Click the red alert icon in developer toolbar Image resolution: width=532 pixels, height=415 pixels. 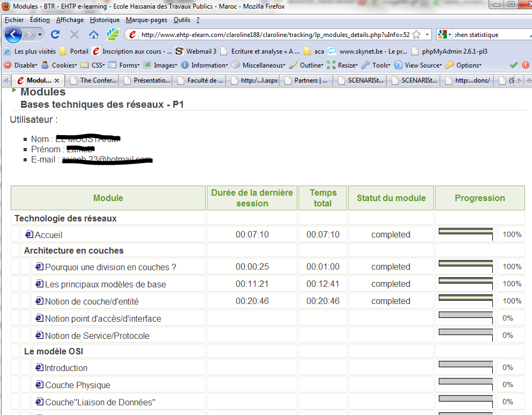coord(525,65)
